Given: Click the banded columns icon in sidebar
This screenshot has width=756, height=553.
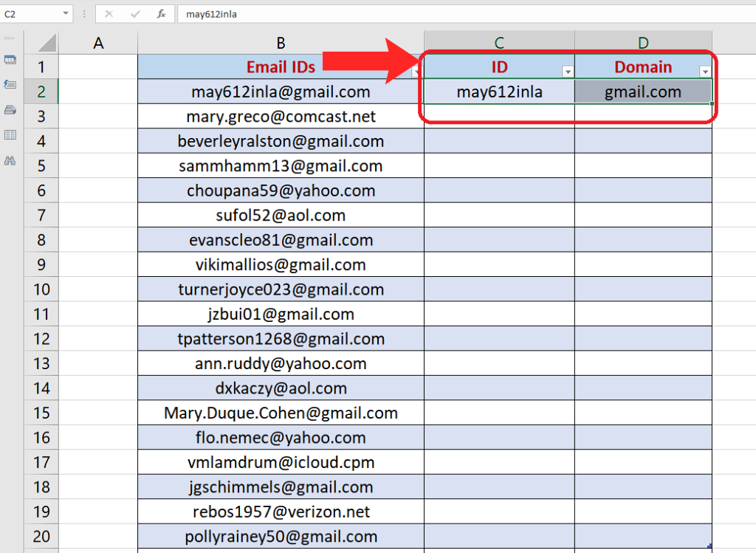Looking at the screenshot, I should [10, 135].
